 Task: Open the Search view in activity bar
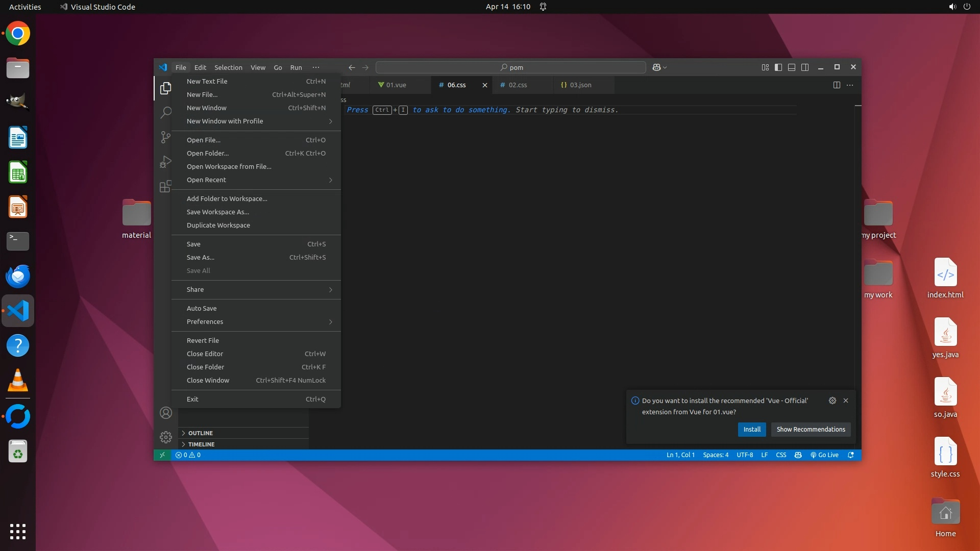tap(165, 112)
